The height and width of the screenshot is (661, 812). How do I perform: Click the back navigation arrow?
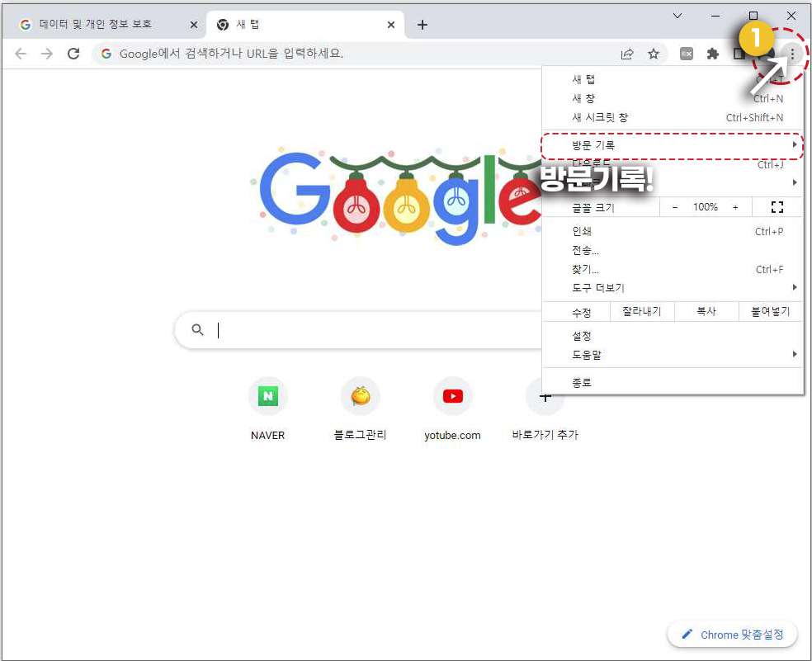coord(21,54)
